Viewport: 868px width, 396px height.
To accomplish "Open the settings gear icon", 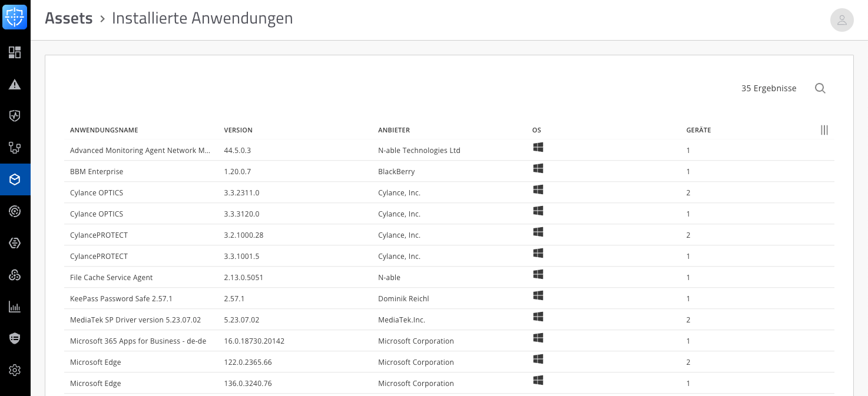I will (15, 370).
